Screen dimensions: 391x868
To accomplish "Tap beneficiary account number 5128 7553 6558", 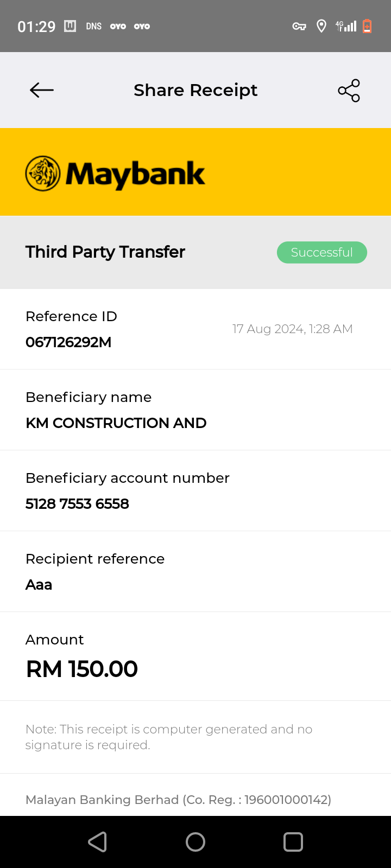I will [77, 504].
